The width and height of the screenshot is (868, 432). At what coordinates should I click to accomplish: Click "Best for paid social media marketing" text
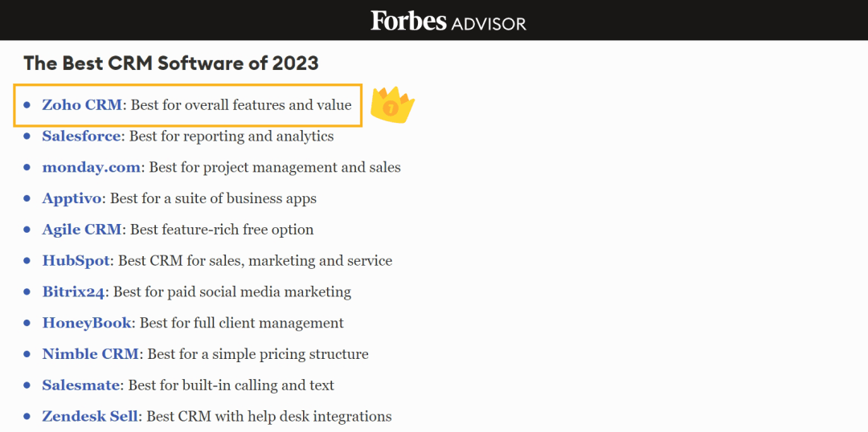[232, 292]
